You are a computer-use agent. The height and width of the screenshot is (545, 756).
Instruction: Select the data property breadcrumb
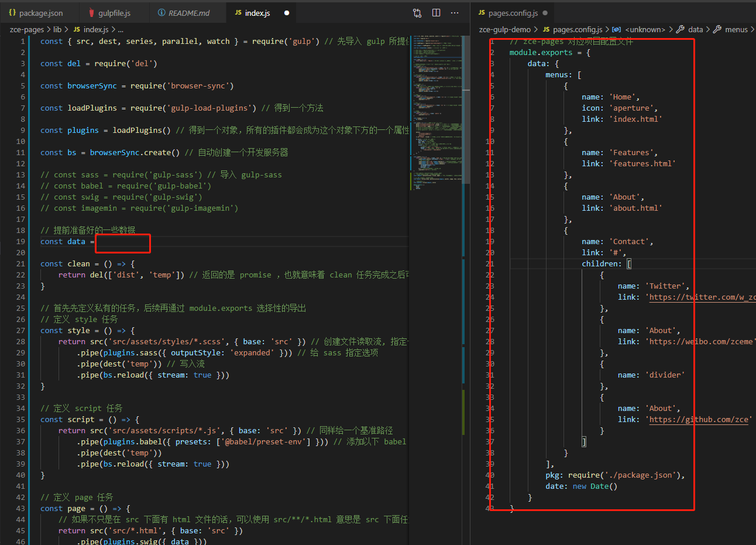[696, 29]
